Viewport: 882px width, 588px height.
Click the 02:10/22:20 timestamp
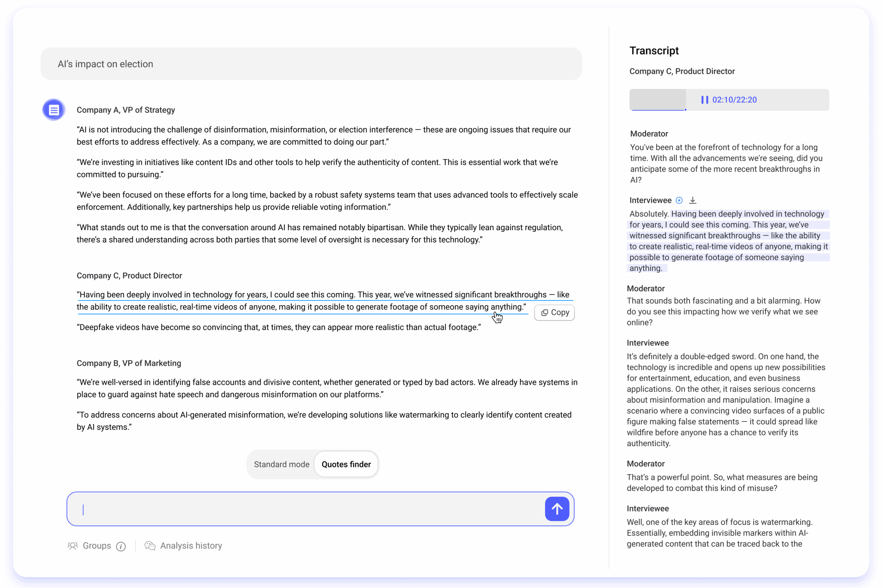(x=734, y=100)
